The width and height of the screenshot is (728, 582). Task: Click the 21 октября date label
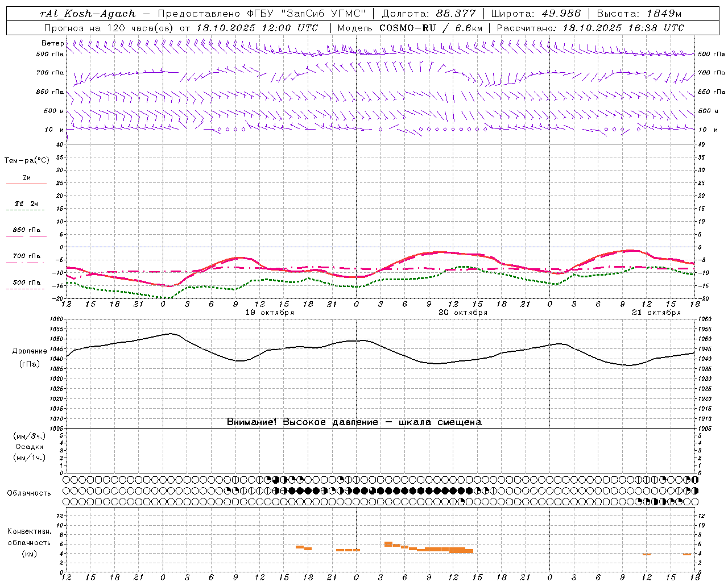(656, 313)
